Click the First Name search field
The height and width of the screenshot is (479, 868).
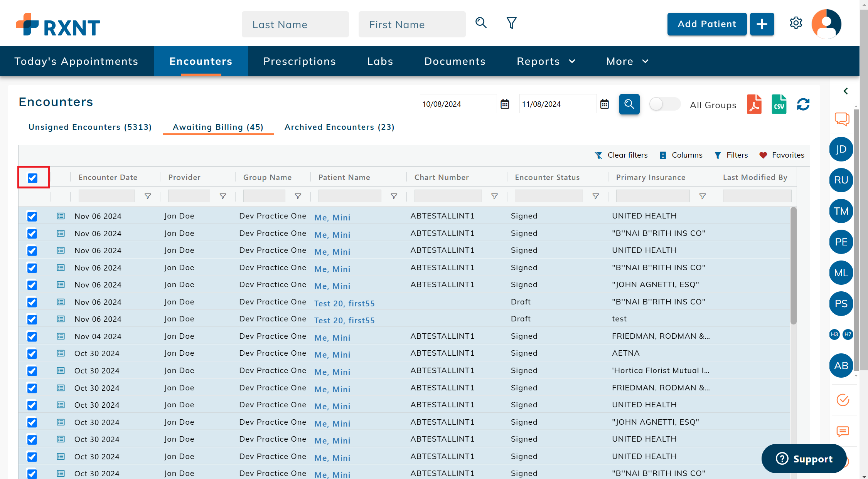(x=412, y=24)
